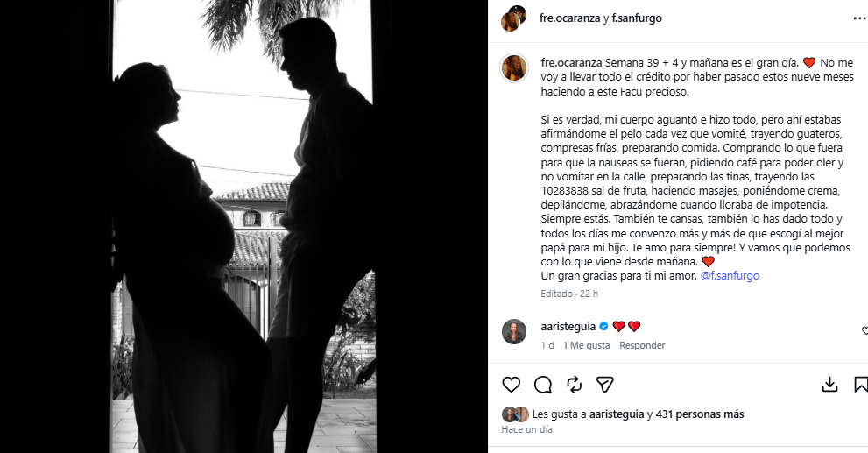The image size is (868, 453).
Task: Click the caption author's avatar picture
Action: (x=514, y=68)
